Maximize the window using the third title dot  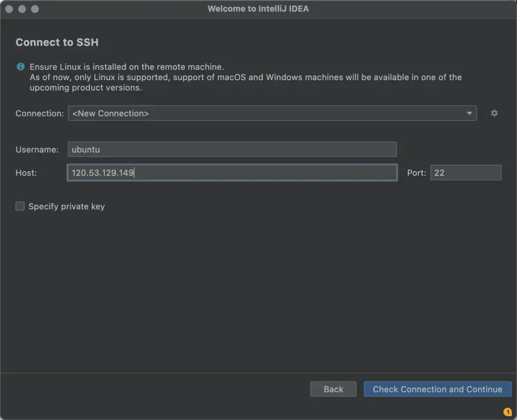pos(35,9)
